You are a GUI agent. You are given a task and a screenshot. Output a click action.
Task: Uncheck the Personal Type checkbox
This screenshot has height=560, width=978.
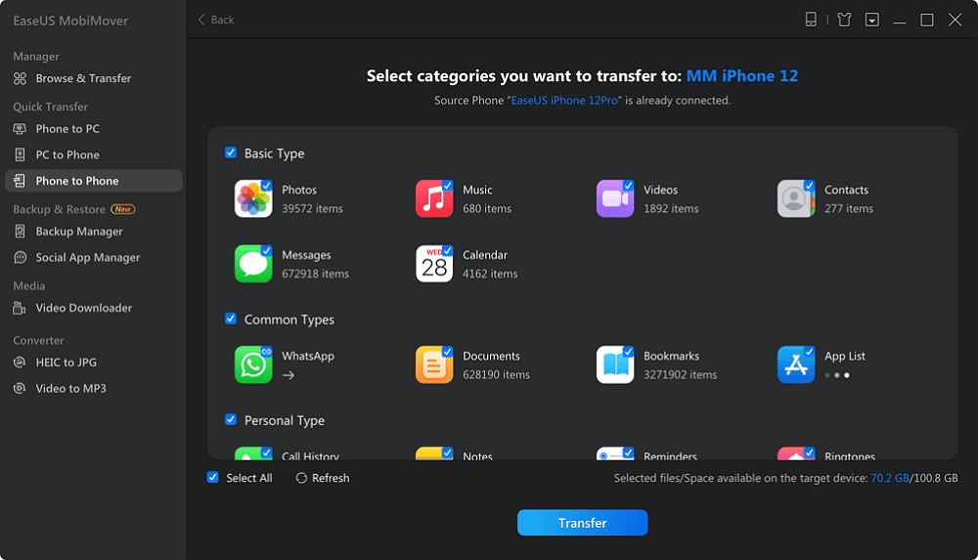point(231,419)
